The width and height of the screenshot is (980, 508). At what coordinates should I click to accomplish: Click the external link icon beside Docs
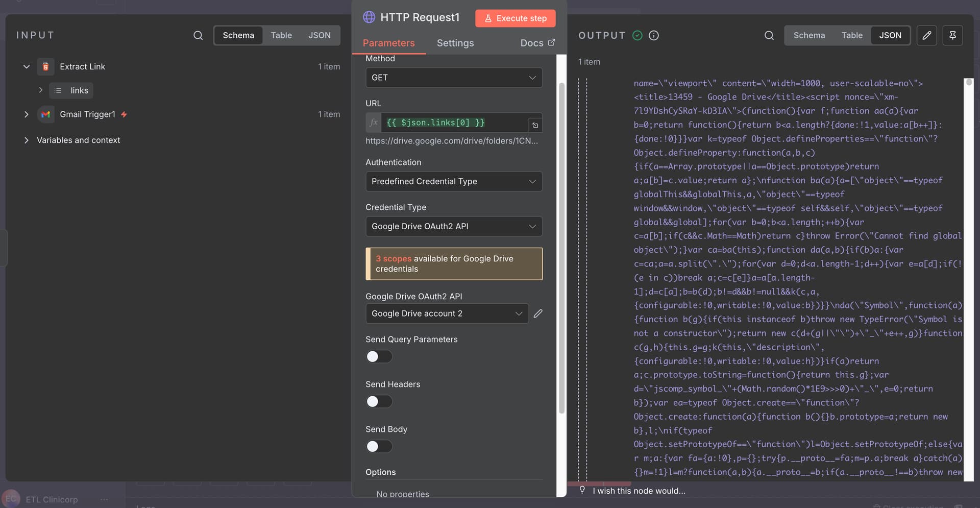551,42
